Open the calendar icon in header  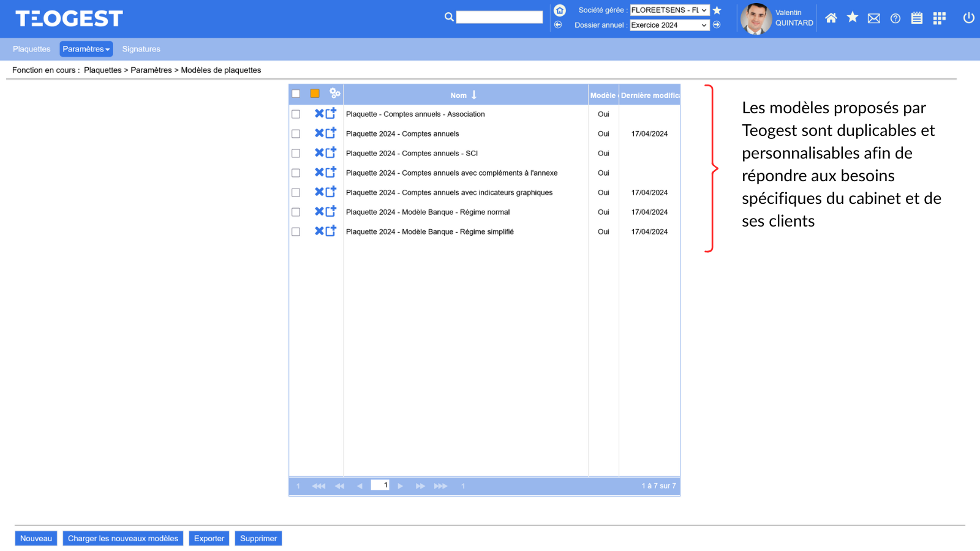[917, 18]
